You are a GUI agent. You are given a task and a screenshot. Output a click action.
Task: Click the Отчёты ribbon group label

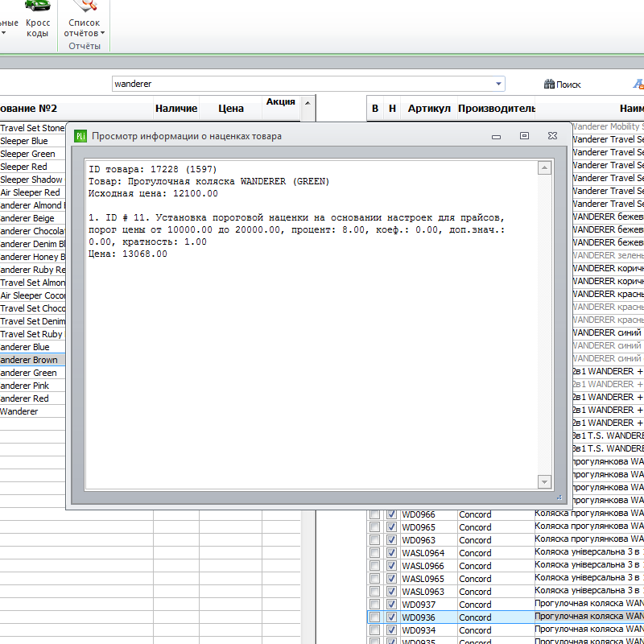click(x=85, y=46)
